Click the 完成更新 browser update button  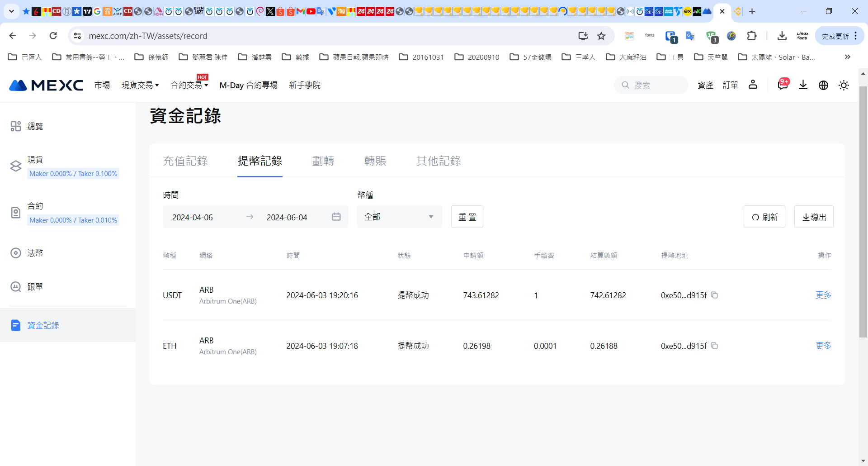pyautogui.click(x=840, y=36)
